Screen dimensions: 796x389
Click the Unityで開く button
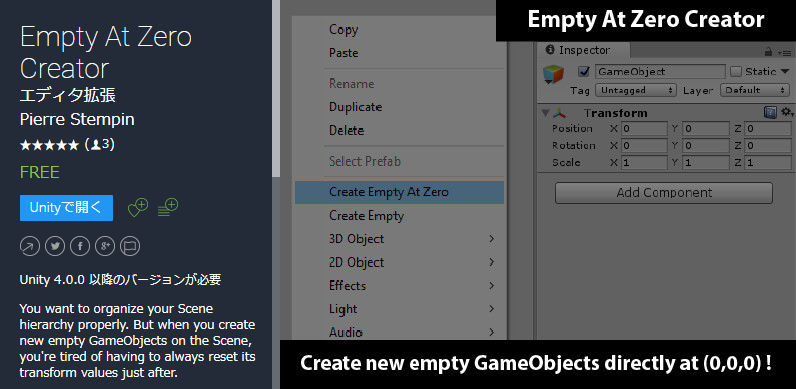(67, 208)
